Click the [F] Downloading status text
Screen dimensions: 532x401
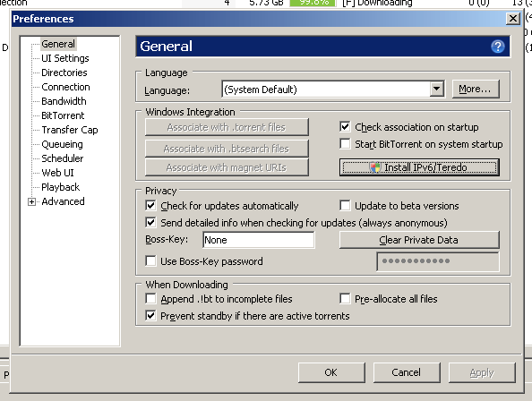click(377, 3)
